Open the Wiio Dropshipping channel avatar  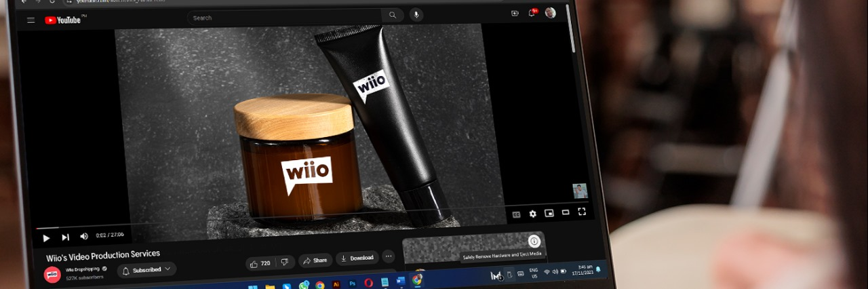52,274
